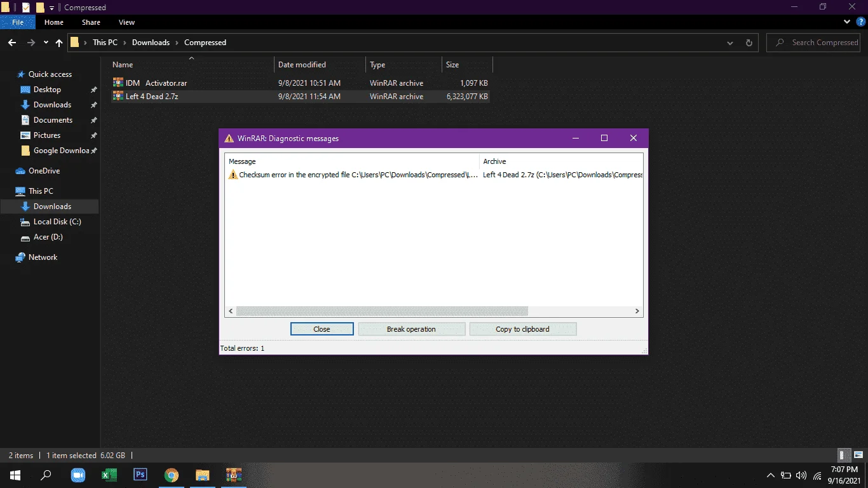Click the archive icon of IDM Activator.rar
868x488 pixels.
coord(118,83)
